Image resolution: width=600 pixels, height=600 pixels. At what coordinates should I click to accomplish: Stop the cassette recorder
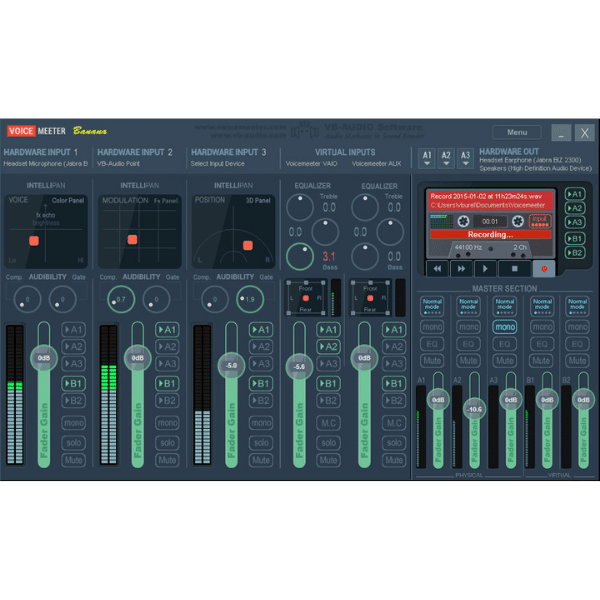click(514, 269)
